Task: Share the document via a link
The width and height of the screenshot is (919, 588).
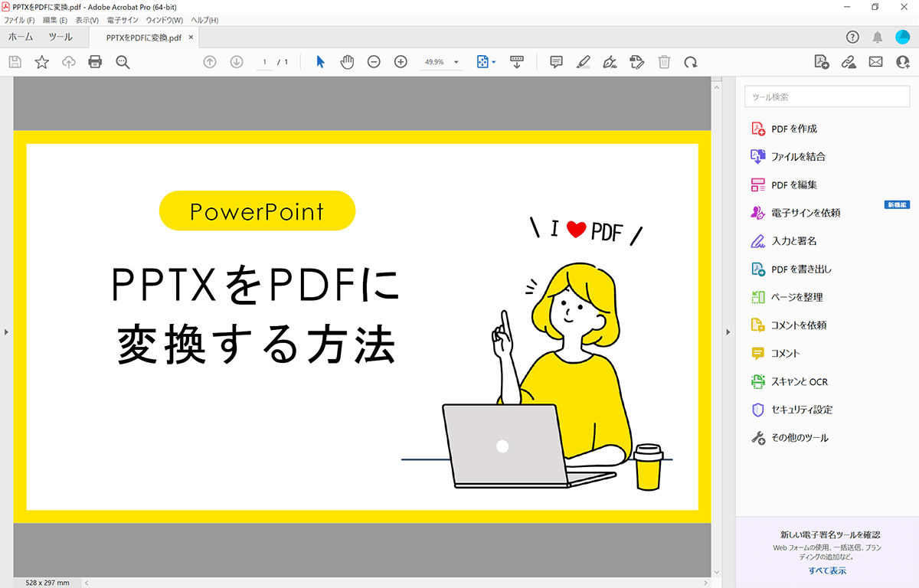Action: coord(849,62)
